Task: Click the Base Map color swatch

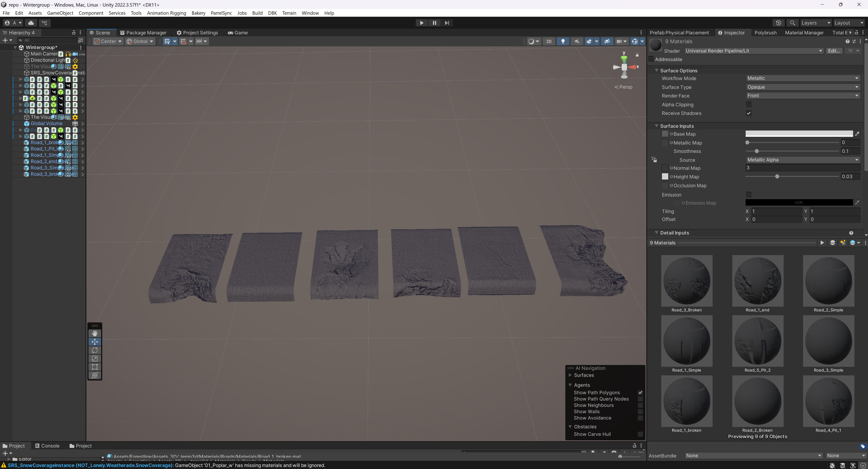Action: [799, 134]
